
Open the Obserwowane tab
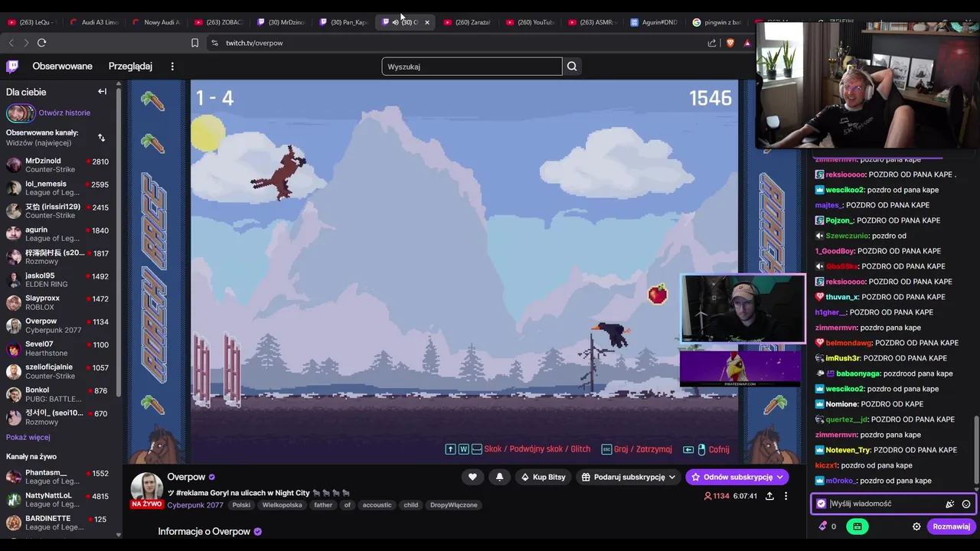tap(62, 67)
